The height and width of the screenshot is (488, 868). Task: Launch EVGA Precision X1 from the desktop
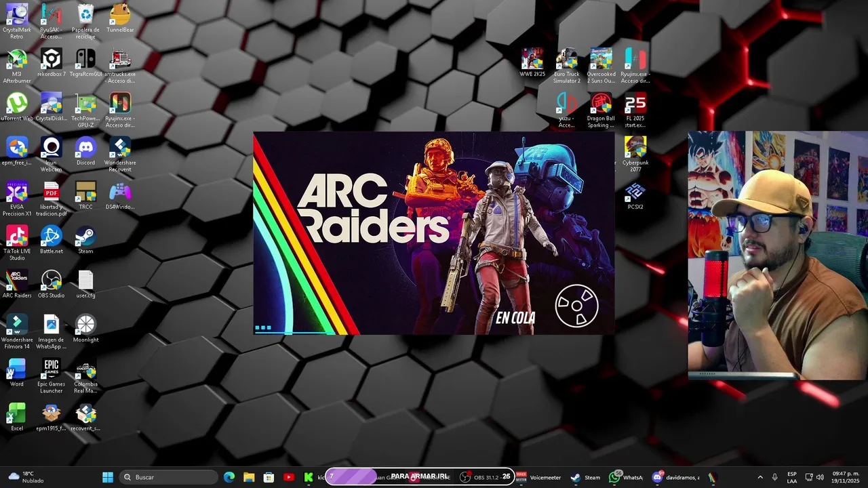click(x=16, y=199)
